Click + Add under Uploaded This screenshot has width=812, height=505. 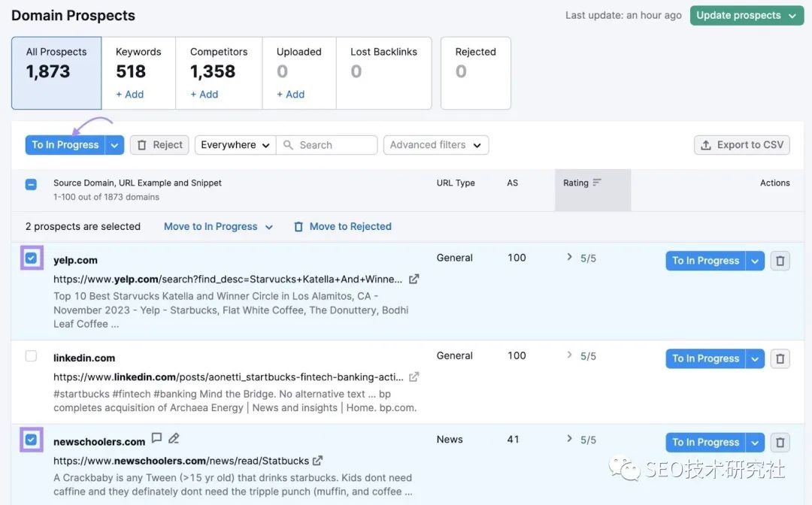click(x=290, y=94)
